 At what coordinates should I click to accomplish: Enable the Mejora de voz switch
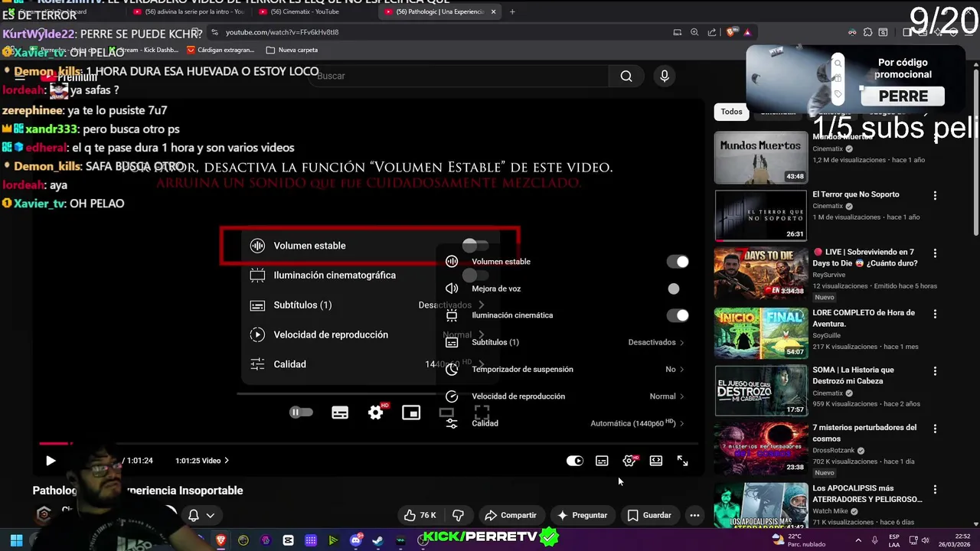673,289
